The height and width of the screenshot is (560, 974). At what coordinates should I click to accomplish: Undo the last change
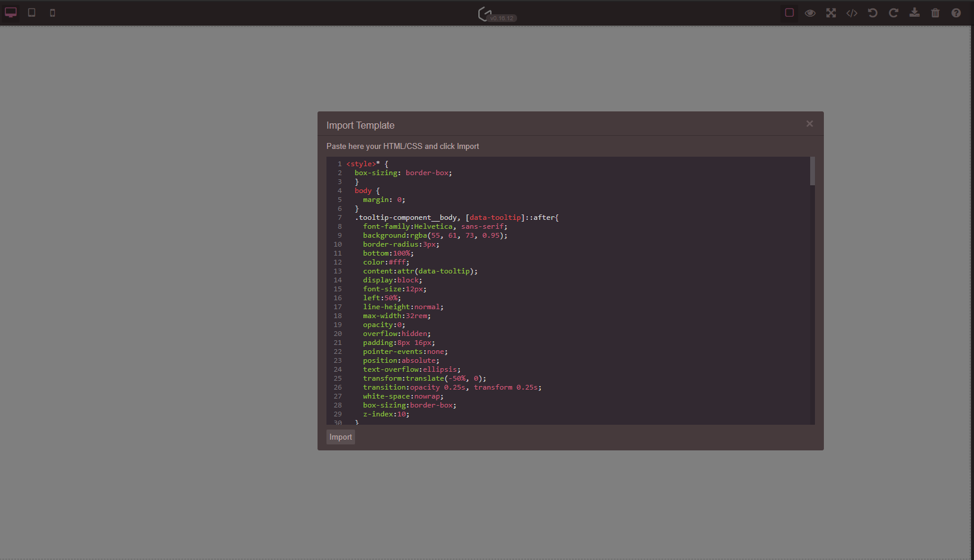872,12
